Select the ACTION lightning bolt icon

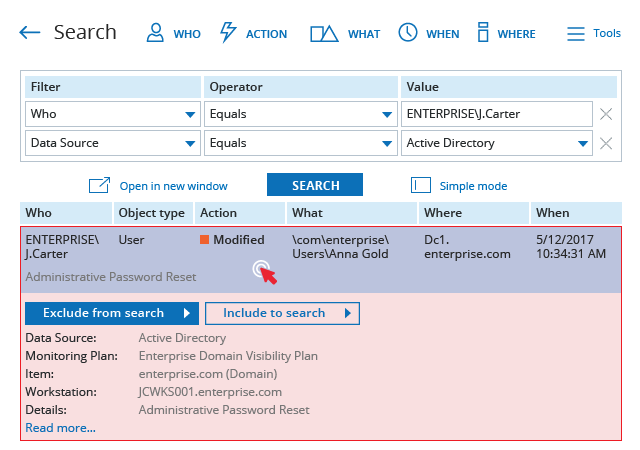point(228,32)
